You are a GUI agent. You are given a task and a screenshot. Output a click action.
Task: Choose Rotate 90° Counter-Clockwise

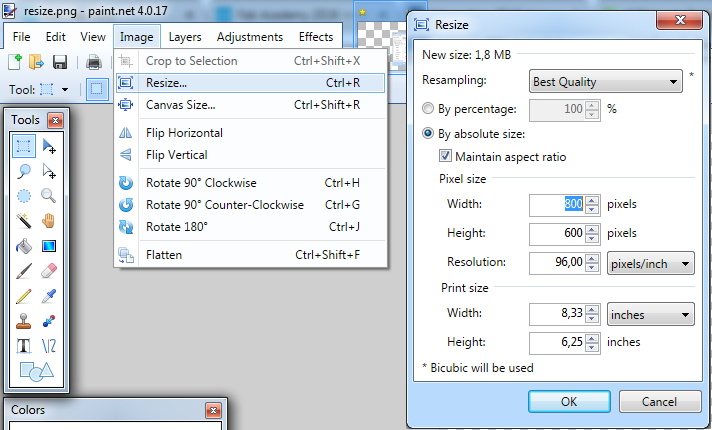(x=250, y=205)
